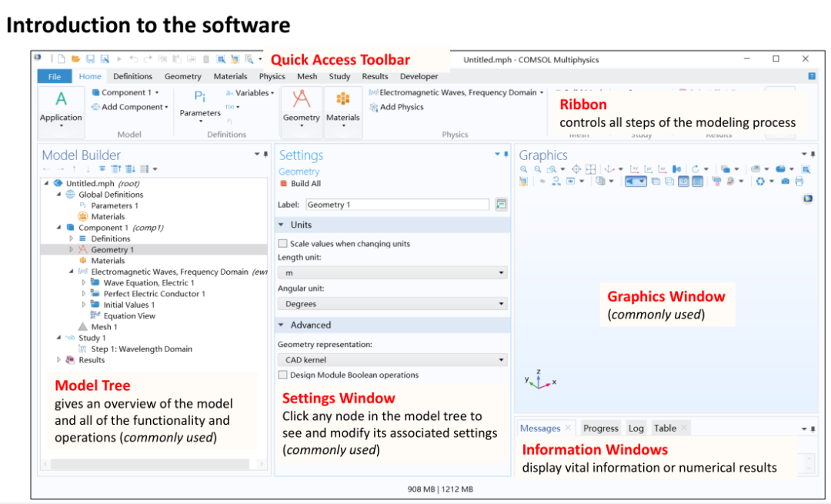Image resolution: width=831 pixels, height=504 pixels.
Task: Zoom in on the Graphics window
Action: [x=524, y=169]
